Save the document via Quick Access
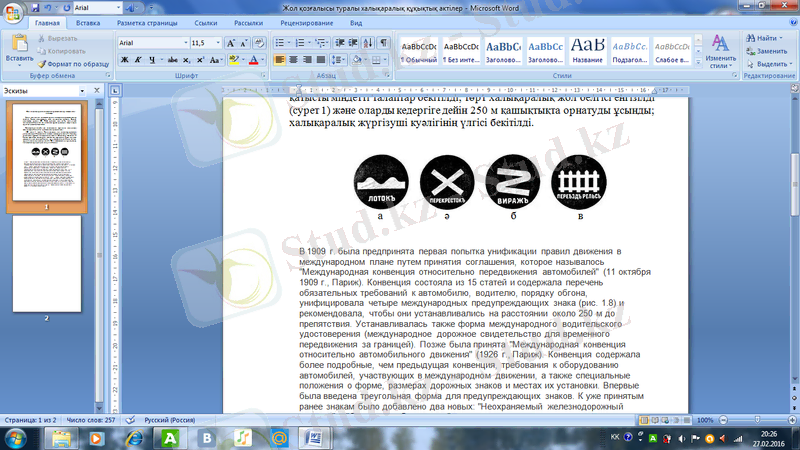This screenshot has width=800, height=450. [35, 8]
